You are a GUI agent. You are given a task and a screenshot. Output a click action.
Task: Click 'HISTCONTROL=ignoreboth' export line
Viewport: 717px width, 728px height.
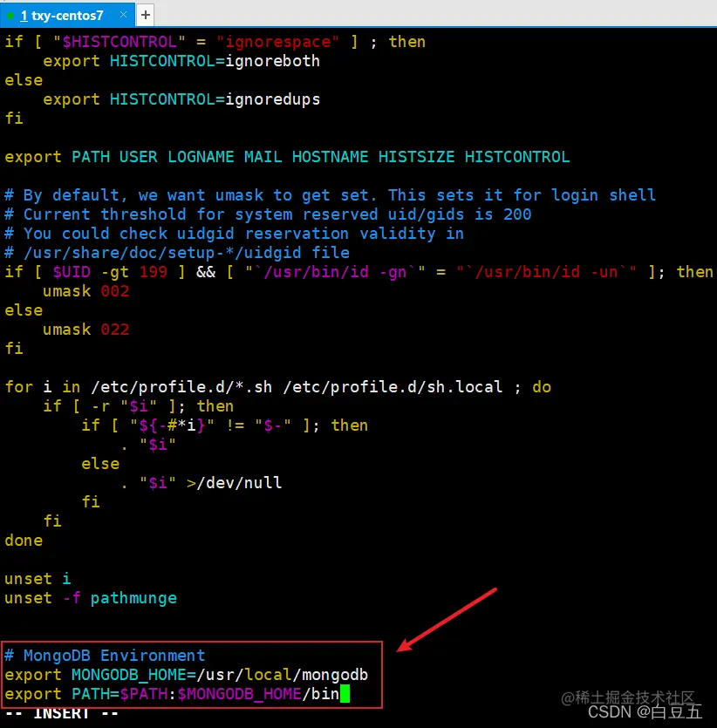181,61
